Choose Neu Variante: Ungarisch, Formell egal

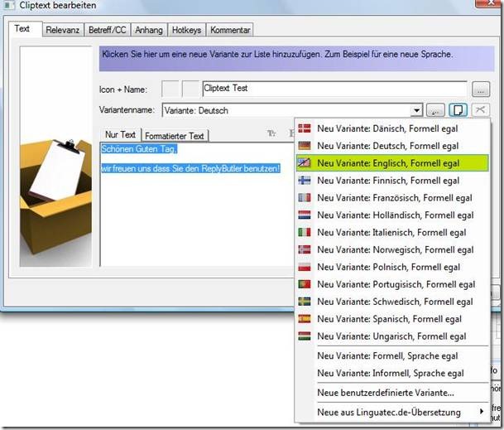(x=392, y=336)
